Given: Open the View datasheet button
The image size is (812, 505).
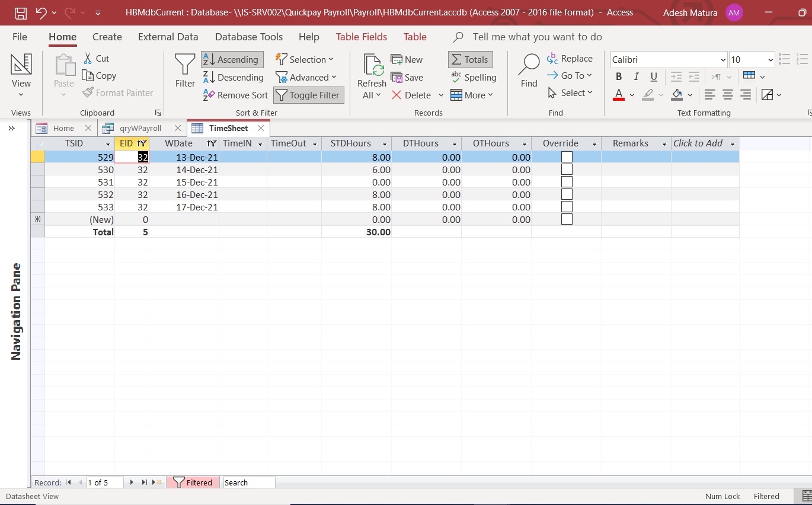Looking at the screenshot, I should pyautogui.click(x=21, y=76).
